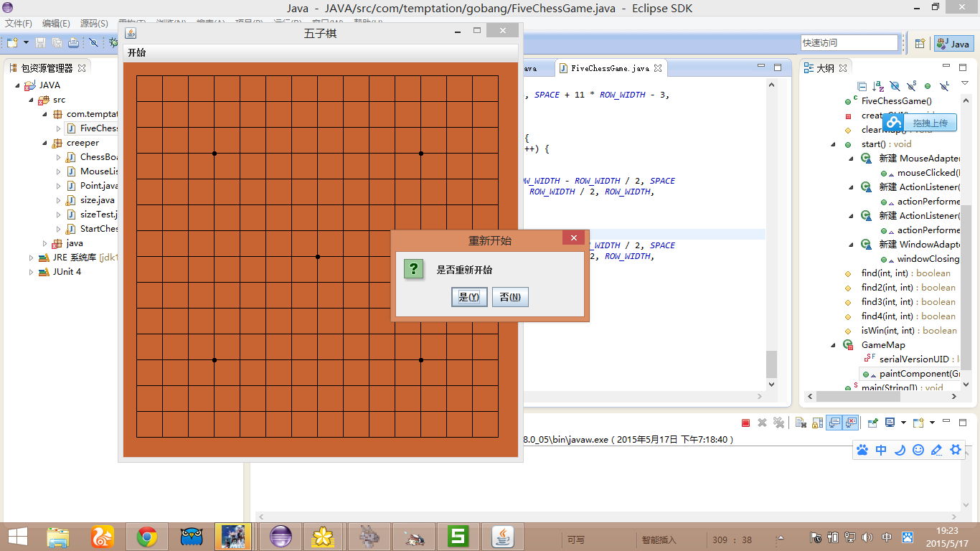Click the Pin Console icon

coord(873,423)
